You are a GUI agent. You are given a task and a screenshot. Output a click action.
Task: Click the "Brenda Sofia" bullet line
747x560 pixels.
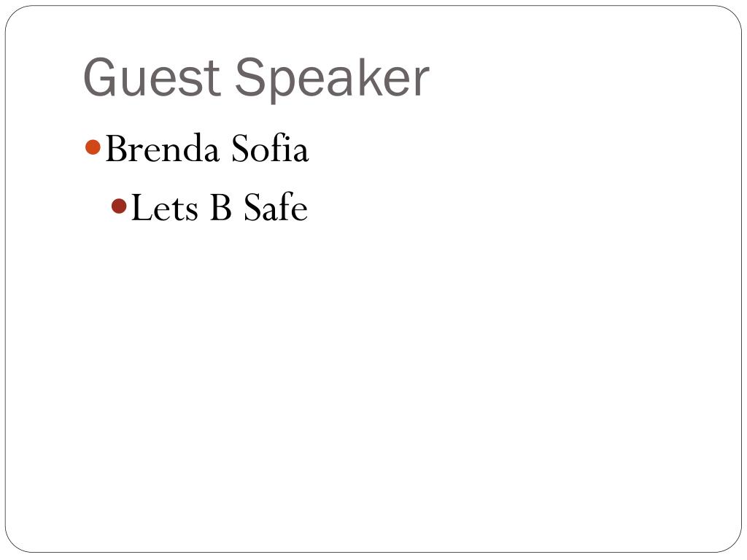point(206,148)
